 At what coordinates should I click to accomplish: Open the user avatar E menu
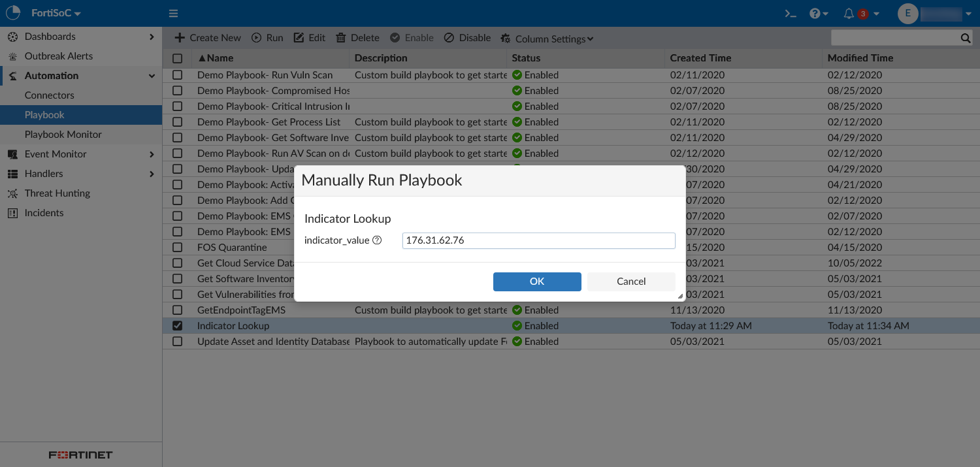click(907, 13)
